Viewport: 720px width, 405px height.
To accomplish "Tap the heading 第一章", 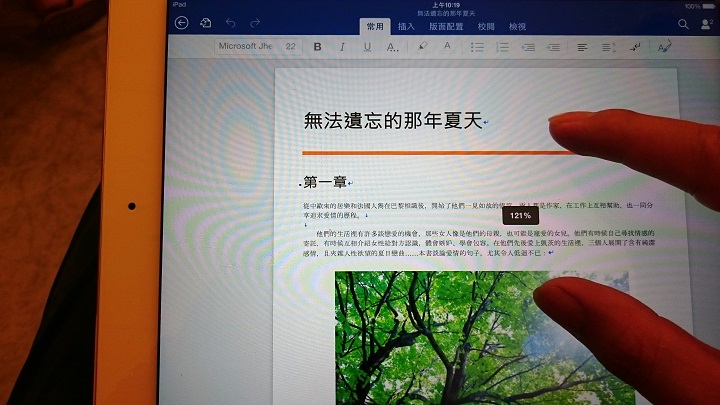I will point(325,182).
